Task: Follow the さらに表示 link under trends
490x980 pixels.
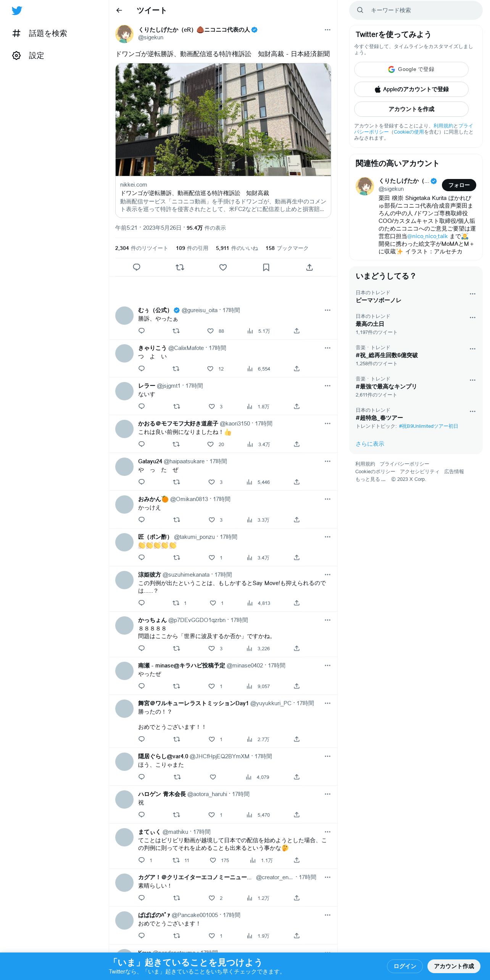Action: [370, 444]
